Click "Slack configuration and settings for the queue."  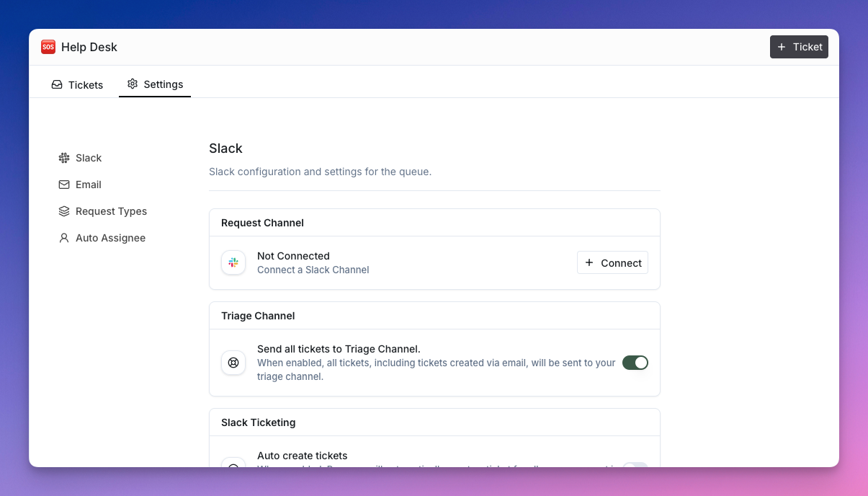coord(320,172)
